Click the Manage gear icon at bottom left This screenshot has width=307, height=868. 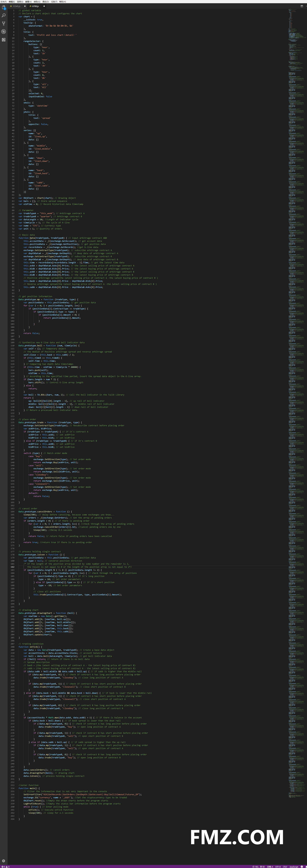tap(4, 861)
